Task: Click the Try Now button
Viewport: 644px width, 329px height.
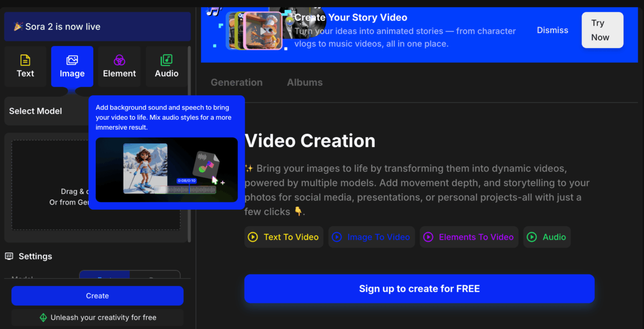Action: (x=602, y=30)
